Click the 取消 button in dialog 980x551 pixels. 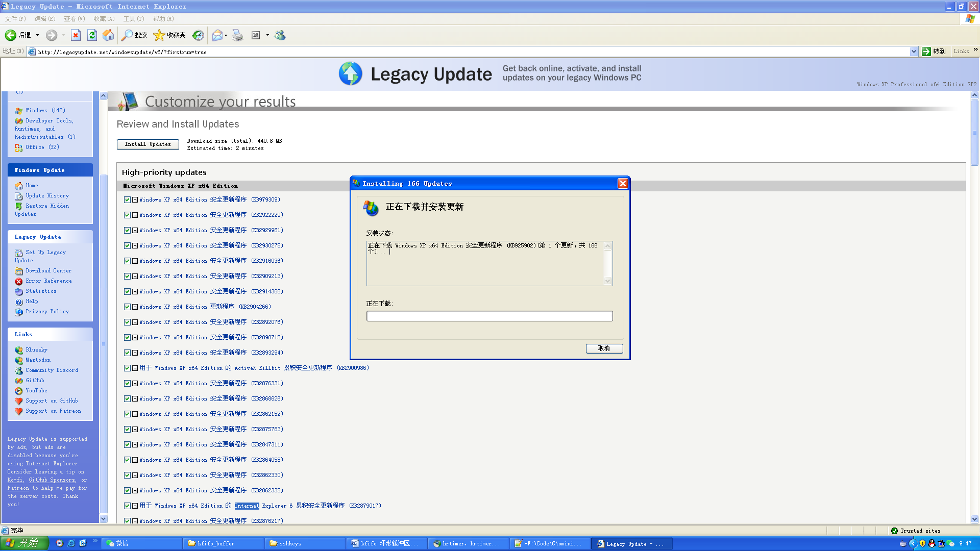pyautogui.click(x=604, y=348)
